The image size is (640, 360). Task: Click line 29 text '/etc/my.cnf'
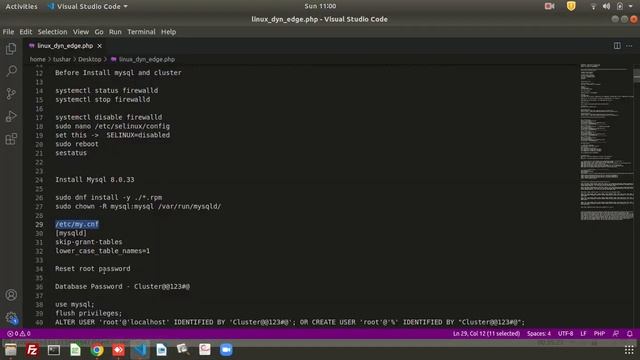pyautogui.click(x=77, y=224)
